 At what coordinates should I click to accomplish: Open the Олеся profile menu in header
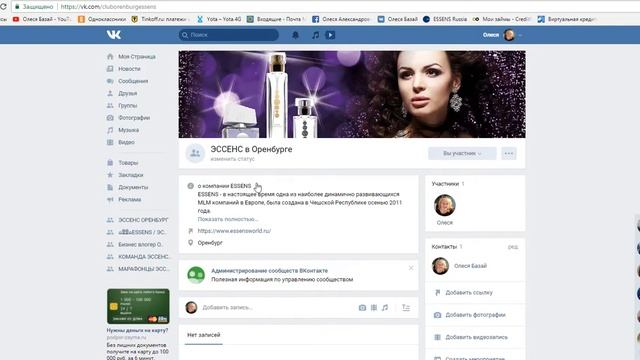tap(502, 35)
